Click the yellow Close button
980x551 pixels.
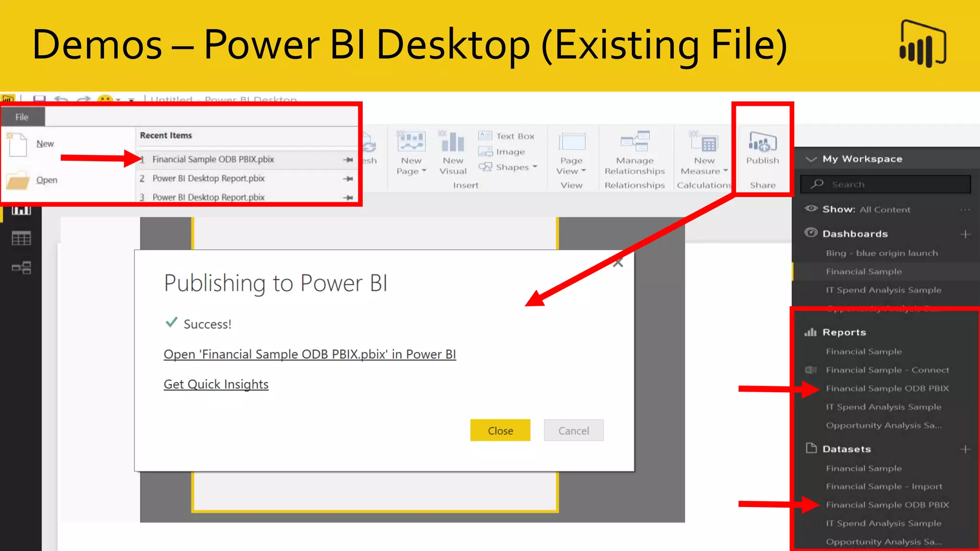(500, 430)
